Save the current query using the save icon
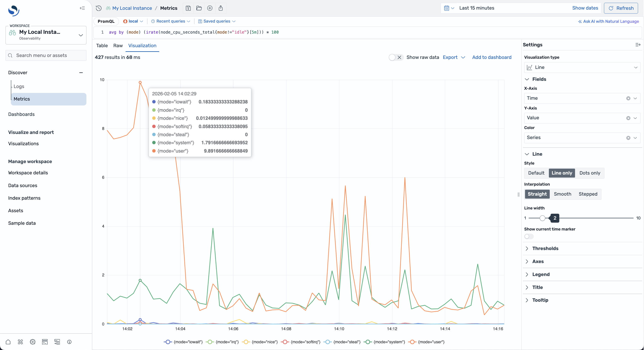Viewport: 644px width, 350px height. tap(188, 8)
